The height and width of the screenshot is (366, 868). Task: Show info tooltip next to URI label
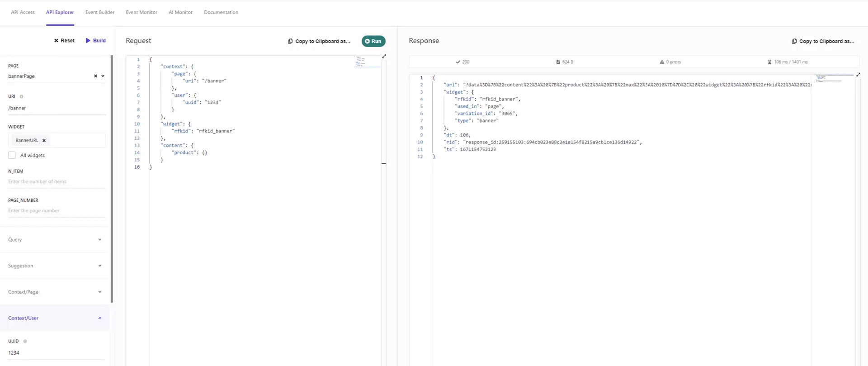point(21,96)
